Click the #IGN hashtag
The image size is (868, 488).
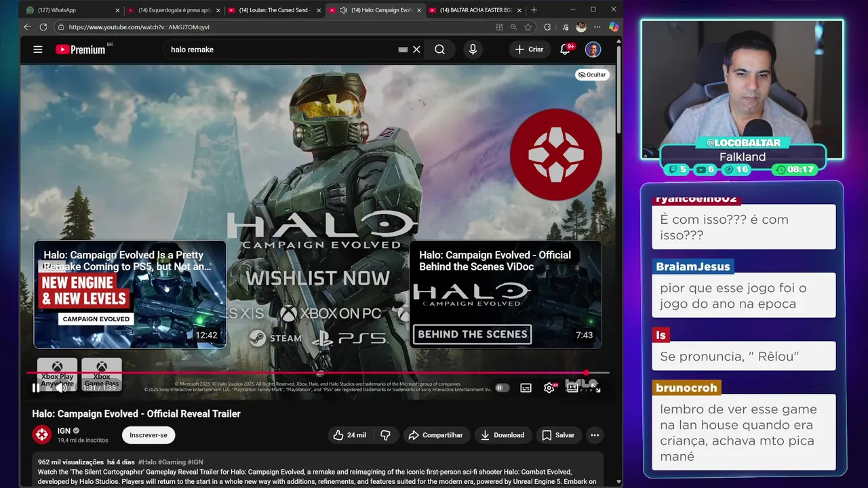(x=195, y=462)
